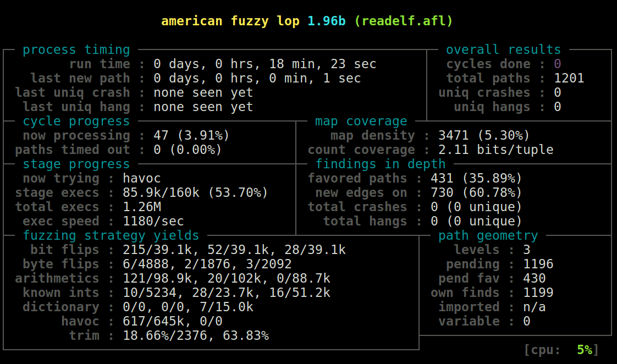The width and height of the screenshot is (617, 364).
Task: Click the 'total paths' label
Action: click(x=488, y=78)
